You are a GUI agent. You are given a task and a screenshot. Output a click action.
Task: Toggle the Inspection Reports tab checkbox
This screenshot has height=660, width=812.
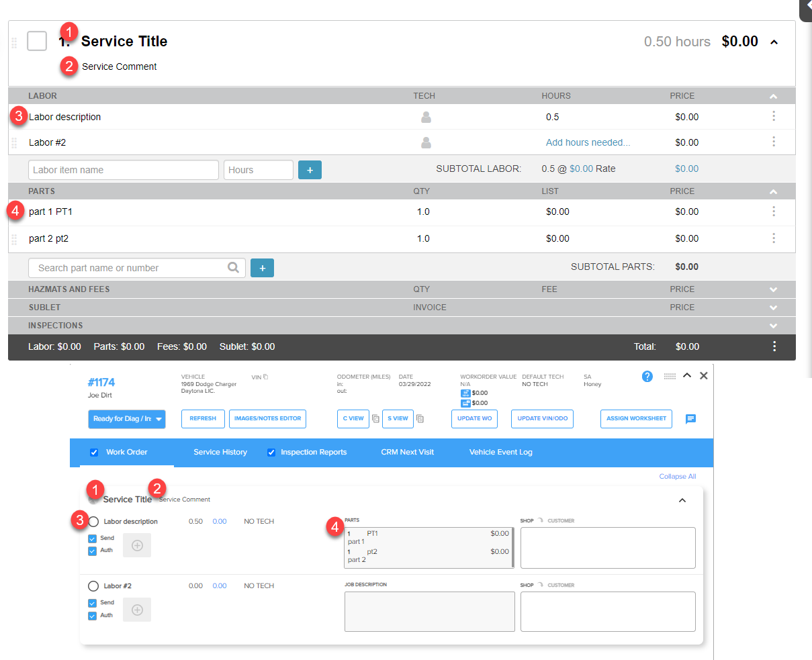[271, 453]
